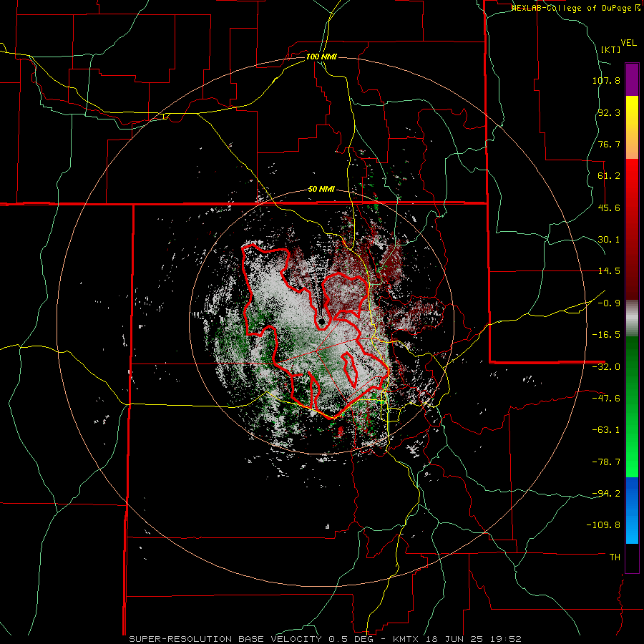
Task: Click the Super-Resolution Base Velocity caption text
Action: tap(325, 639)
